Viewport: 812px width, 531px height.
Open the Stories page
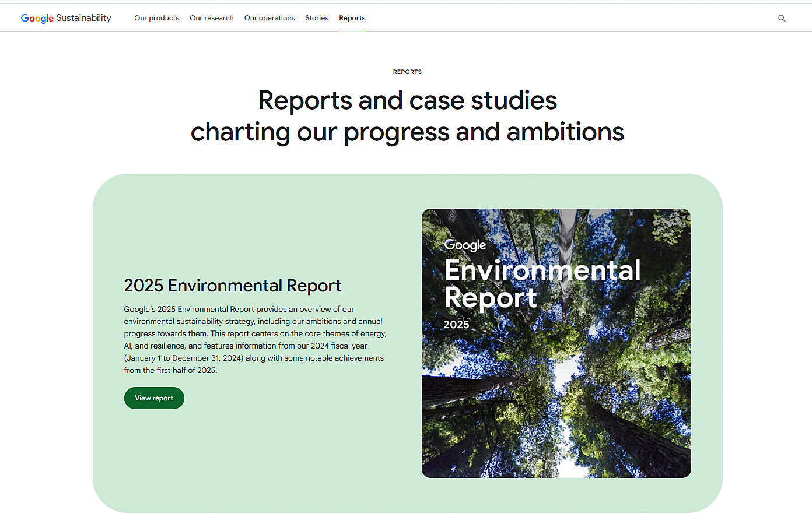tap(317, 18)
